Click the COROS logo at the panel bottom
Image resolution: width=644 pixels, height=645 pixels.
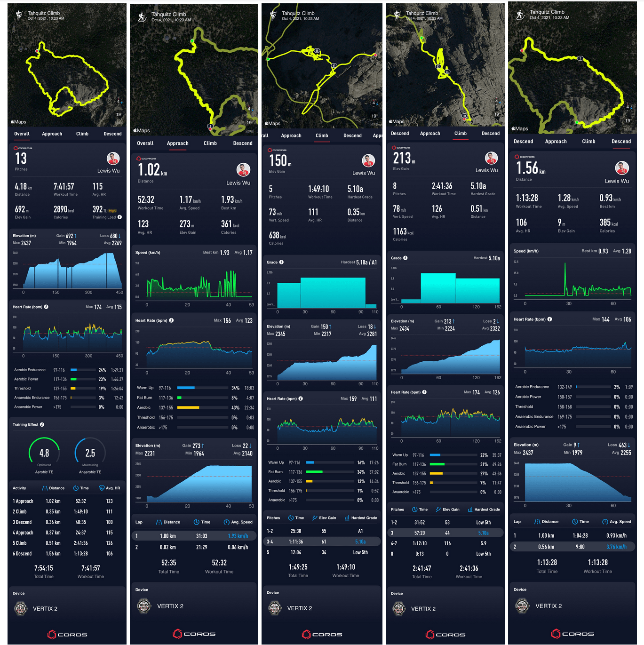67,634
